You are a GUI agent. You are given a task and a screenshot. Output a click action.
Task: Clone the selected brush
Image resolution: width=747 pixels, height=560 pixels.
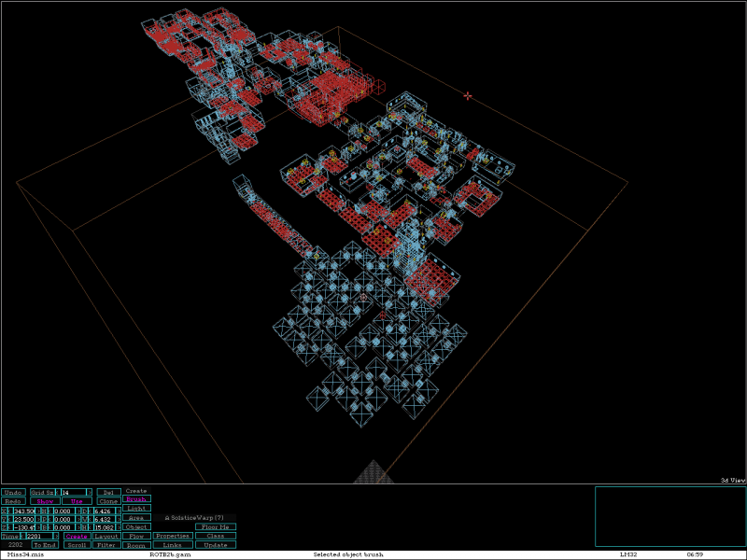click(108, 501)
